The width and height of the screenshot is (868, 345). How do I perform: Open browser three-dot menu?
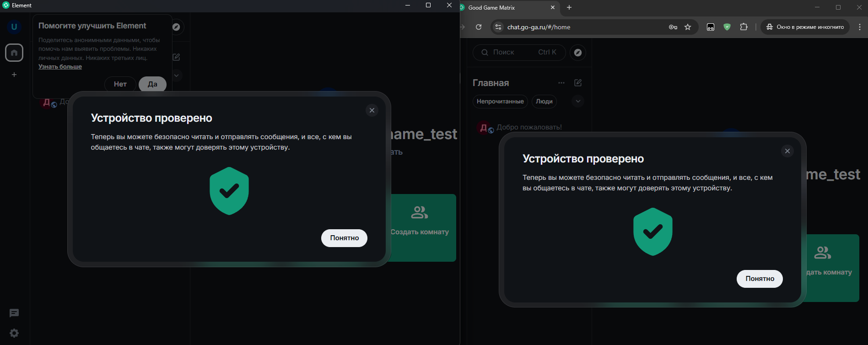860,27
